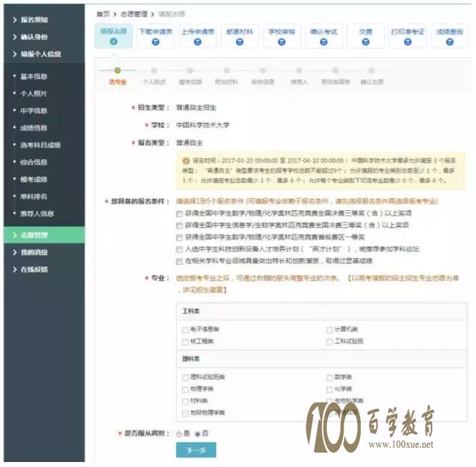Click 志愿管理 in the breadcrumb
This screenshot has width=476, height=467.
134,14
